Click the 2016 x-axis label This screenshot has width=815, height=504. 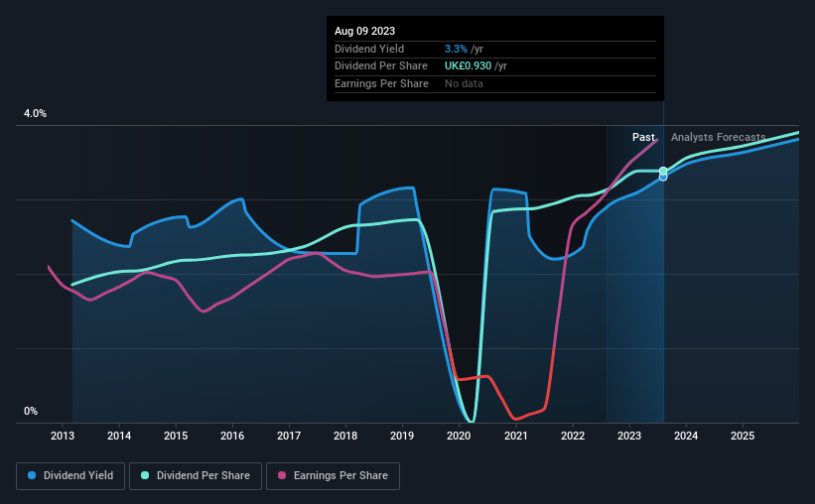tap(232, 436)
